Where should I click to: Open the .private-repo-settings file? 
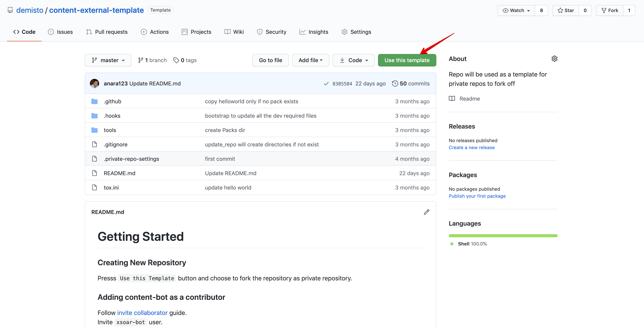[x=131, y=159]
